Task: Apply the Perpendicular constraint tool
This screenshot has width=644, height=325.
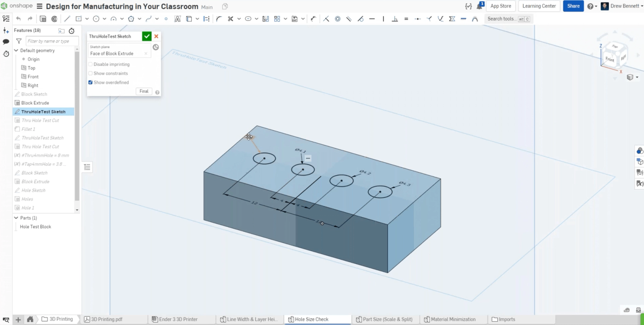Action: [x=395, y=19]
